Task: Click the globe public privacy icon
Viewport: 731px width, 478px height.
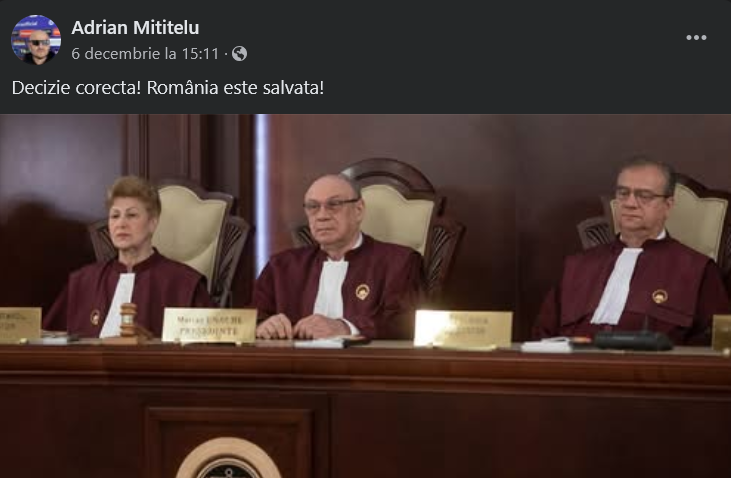Action: (x=239, y=54)
